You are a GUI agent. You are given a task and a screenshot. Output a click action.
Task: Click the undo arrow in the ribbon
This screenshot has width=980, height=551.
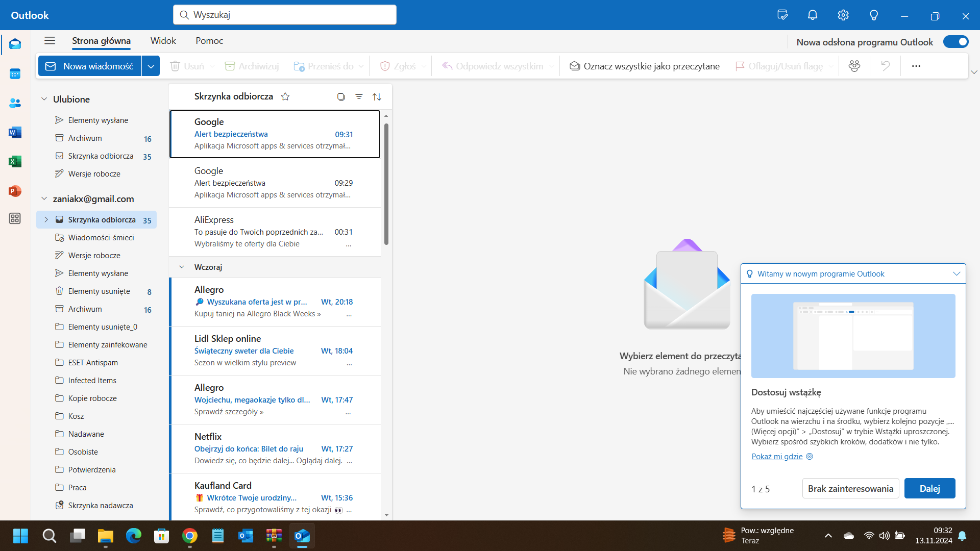point(885,66)
